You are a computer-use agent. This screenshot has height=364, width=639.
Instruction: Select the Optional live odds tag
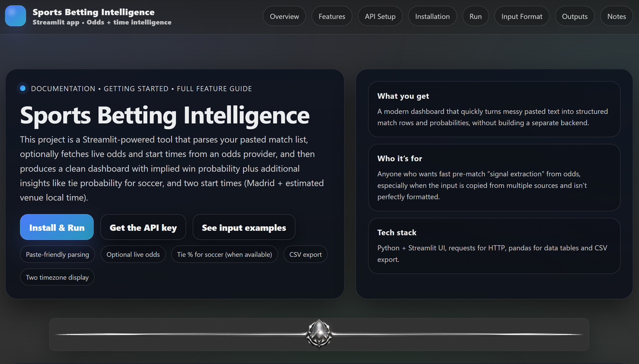pyautogui.click(x=133, y=254)
